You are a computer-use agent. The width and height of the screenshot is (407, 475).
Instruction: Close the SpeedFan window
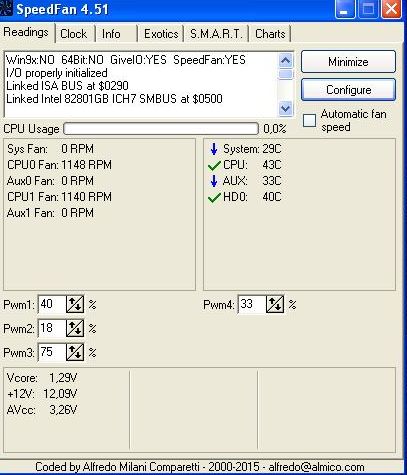tap(392, 9)
